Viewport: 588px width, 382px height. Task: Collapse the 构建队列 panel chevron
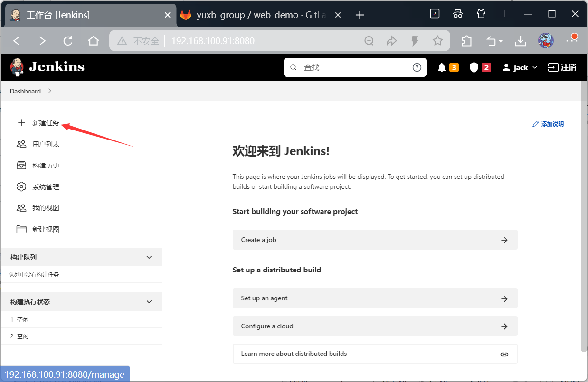point(149,257)
